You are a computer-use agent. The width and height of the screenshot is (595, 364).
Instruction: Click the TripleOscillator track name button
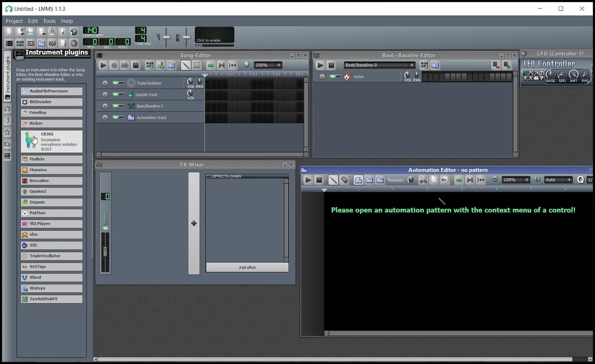click(x=155, y=83)
